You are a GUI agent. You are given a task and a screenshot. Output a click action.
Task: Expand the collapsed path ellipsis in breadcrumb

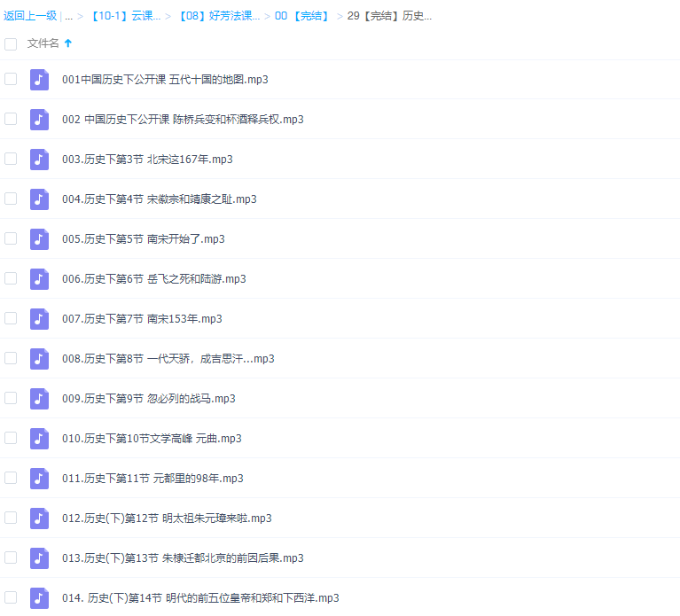click(68, 16)
